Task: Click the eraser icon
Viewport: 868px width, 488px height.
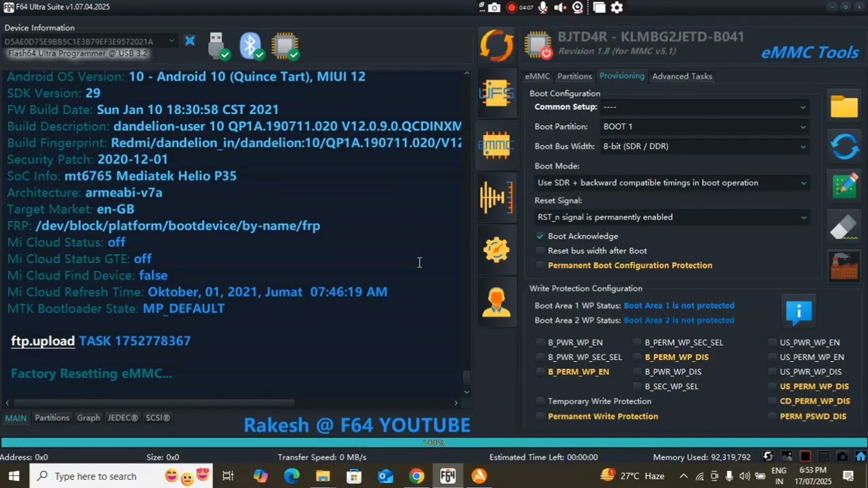Action: (x=844, y=226)
